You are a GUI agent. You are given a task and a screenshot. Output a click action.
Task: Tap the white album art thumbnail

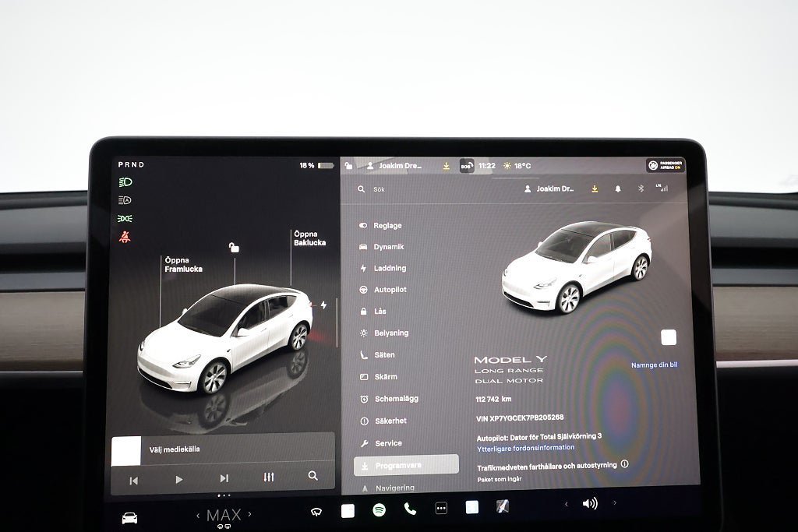pos(125,451)
